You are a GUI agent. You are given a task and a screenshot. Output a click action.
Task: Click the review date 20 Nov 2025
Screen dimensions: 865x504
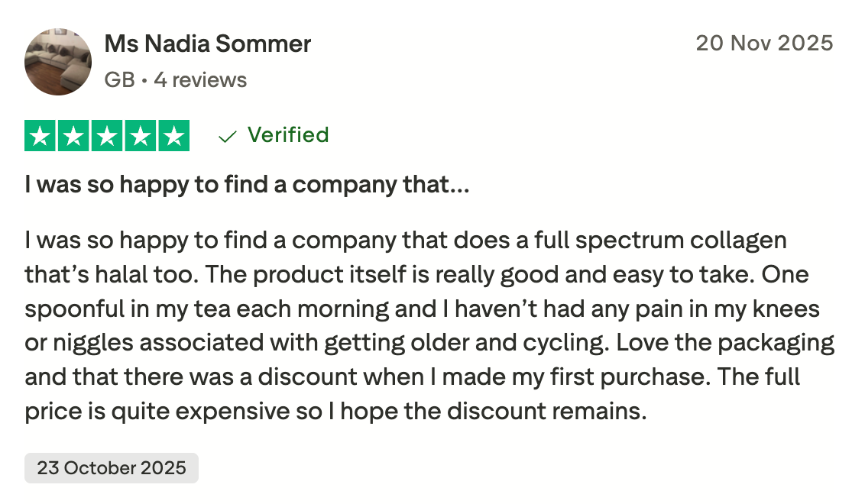tap(764, 44)
